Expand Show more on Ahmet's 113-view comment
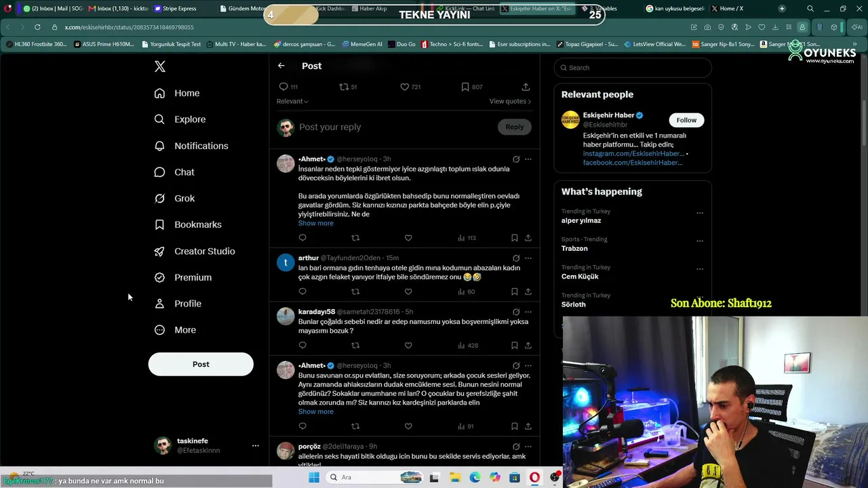This screenshot has height=488, width=868. click(315, 223)
